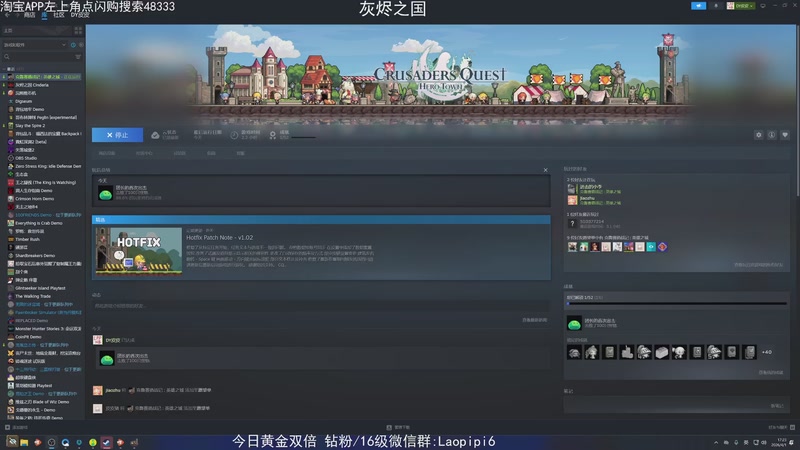The height and width of the screenshot is (450, 800).
Task: Select Slay the Spire 2
Action: point(30,126)
